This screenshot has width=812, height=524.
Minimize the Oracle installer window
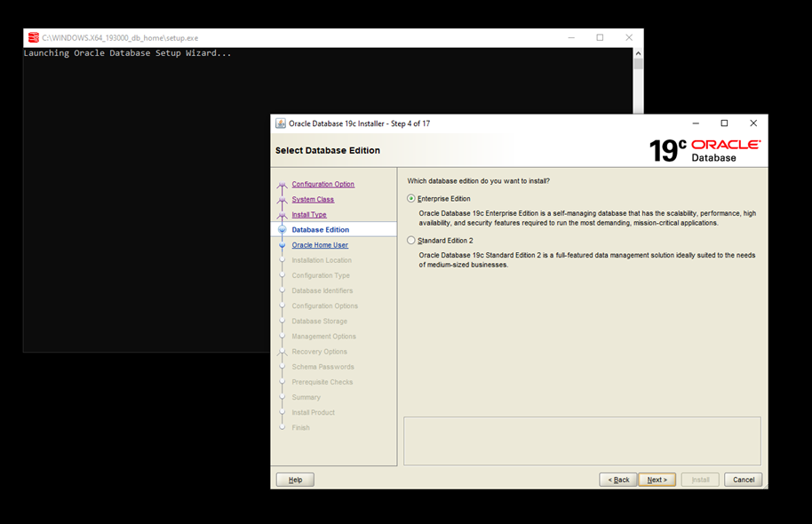pos(696,123)
